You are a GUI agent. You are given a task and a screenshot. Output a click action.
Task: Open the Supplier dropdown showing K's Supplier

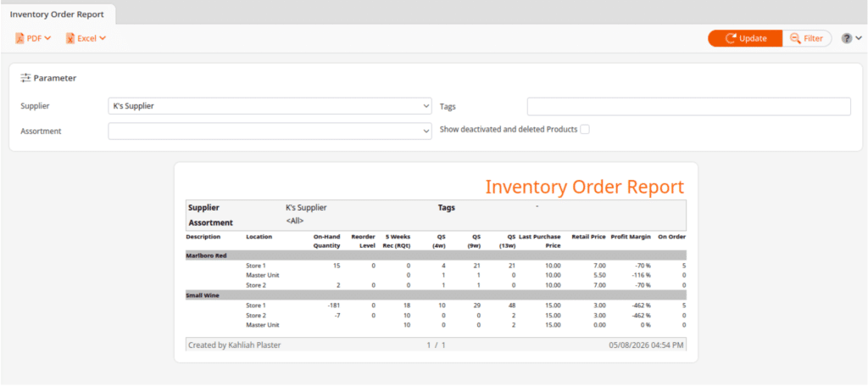(270, 106)
